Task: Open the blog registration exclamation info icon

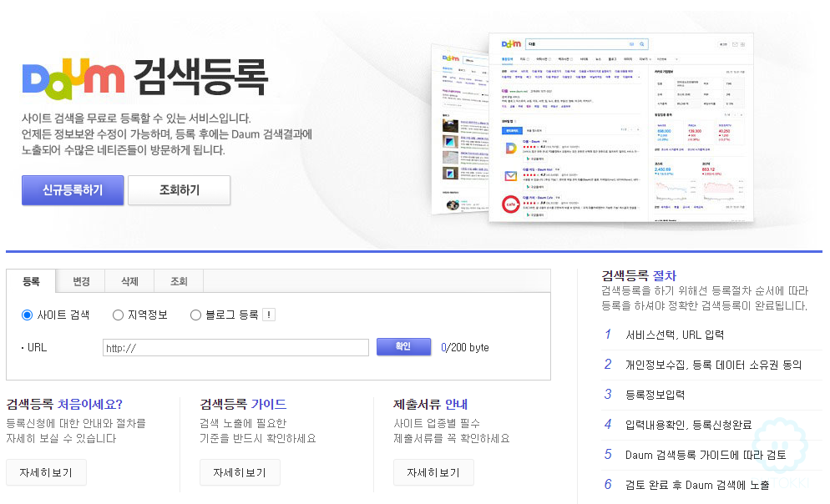Action: [269, 315]
